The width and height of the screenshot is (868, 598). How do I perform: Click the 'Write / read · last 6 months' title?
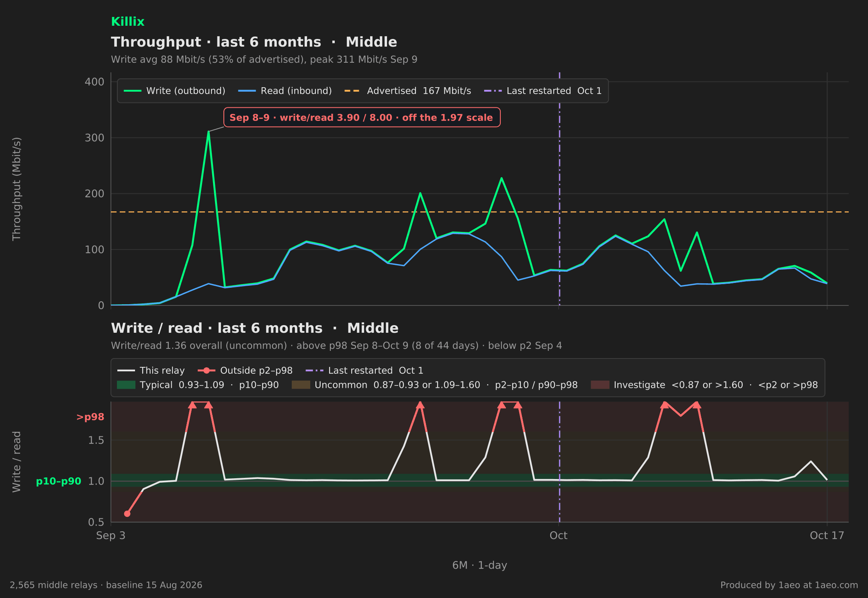(255, 328)
